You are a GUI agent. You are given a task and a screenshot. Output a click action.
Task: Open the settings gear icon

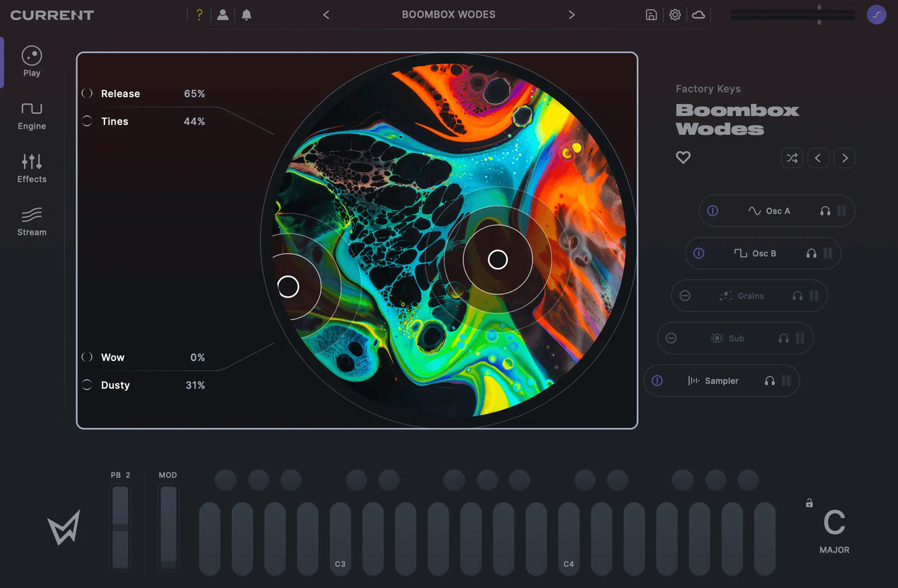click(675, 15)
